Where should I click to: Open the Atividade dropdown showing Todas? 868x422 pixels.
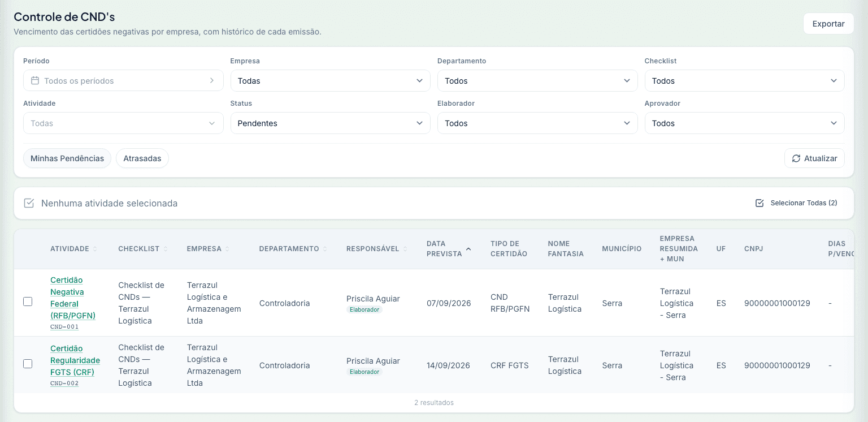[x=123, y=123]
